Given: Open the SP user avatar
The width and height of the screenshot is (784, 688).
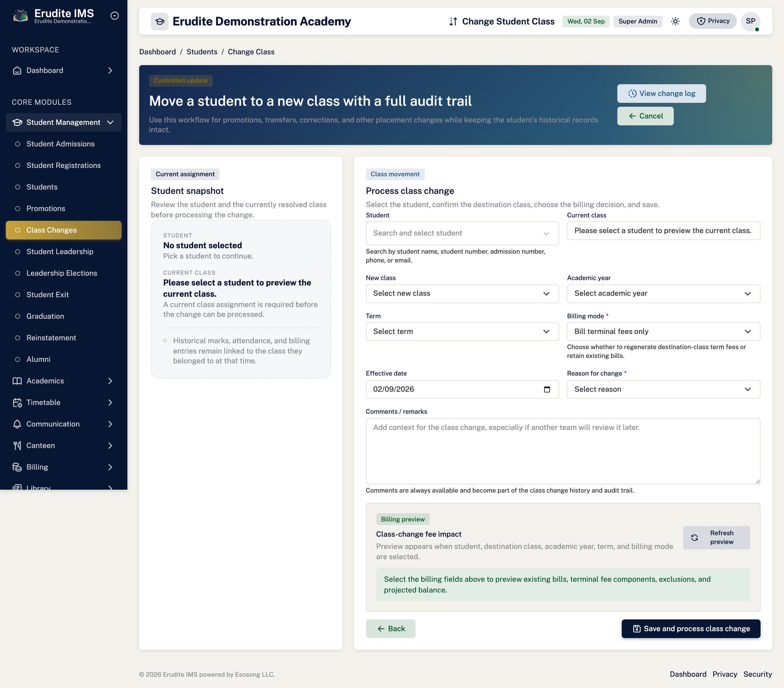Looking at the screenshot, I should click(750, 22).
